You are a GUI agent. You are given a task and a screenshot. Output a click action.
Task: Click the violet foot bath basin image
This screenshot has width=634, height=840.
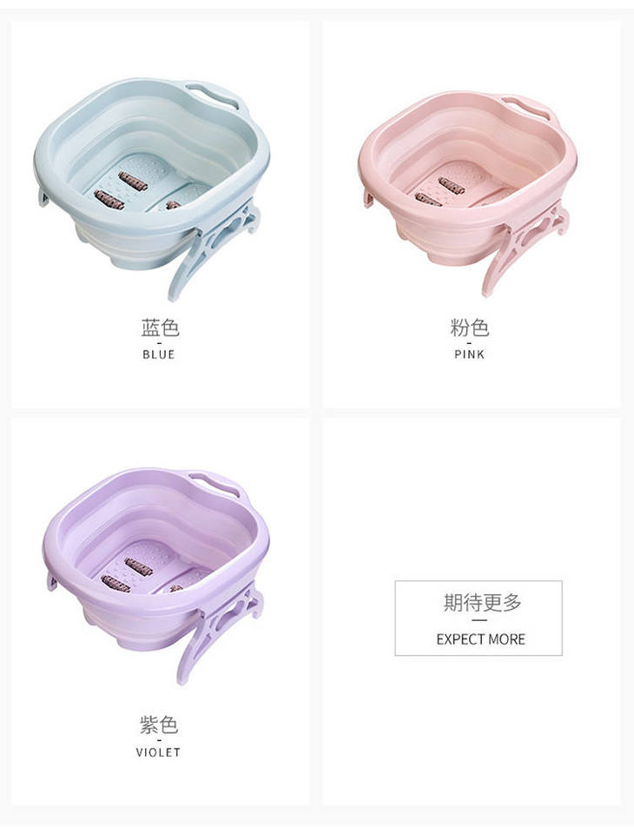pos(155,576)
